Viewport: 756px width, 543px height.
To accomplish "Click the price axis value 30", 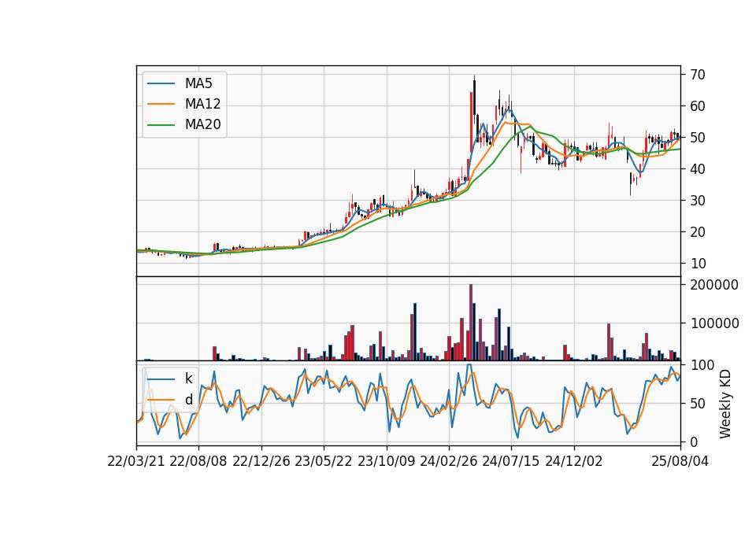I will point(698,201).
